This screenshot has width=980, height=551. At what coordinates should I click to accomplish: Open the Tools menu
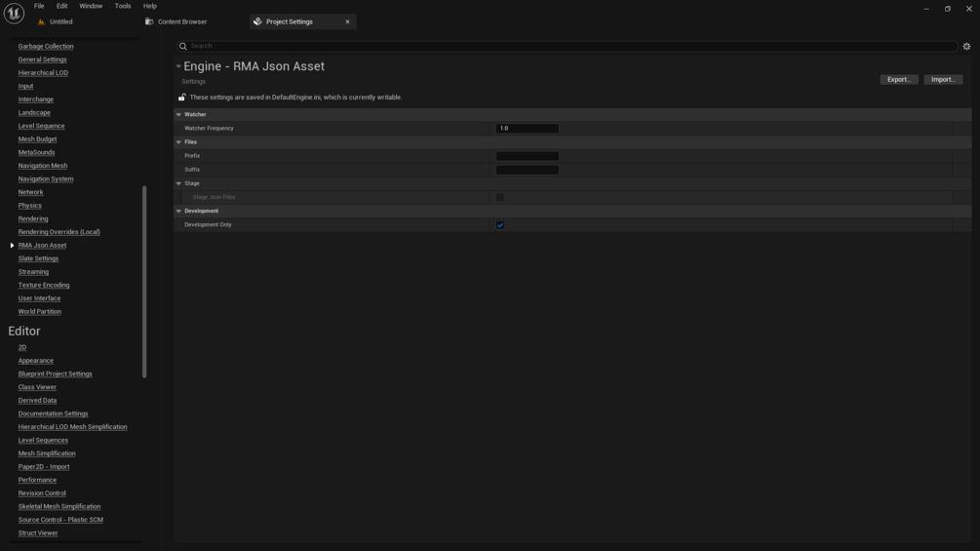tap(123, 6)
